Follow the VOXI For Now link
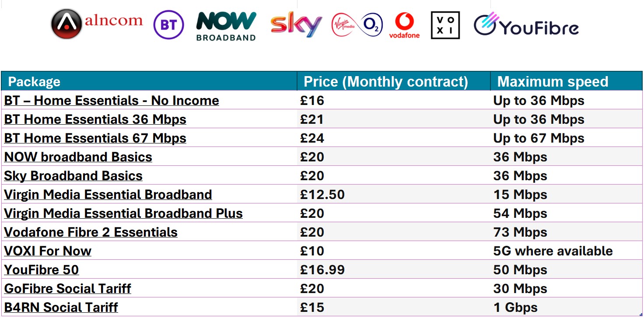This screenshot has height=318, width=644. [x=48, y=251]
